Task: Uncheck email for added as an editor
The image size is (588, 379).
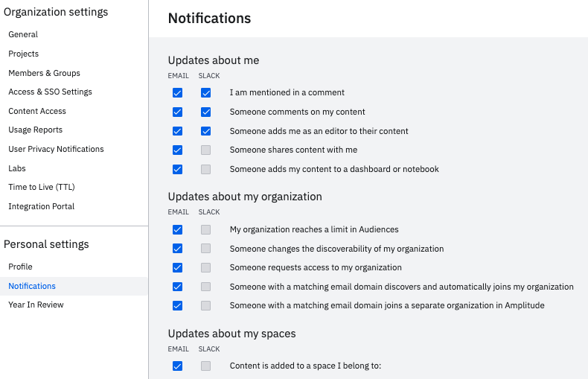Action: click(x=177, y=131)
